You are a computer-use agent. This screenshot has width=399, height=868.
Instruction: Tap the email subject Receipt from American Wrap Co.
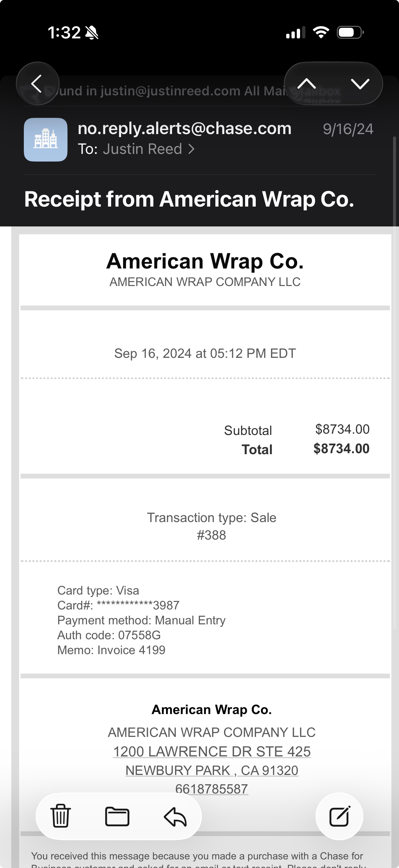click(x=189, y=199)
